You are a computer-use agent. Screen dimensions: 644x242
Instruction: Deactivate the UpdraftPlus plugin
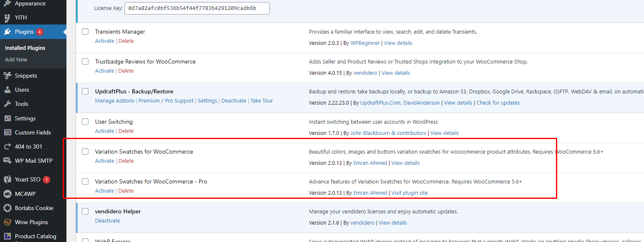tap(234, 100)
